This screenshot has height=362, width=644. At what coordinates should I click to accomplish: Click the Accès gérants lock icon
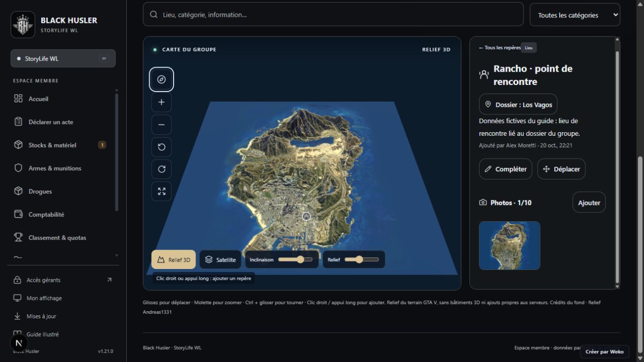17,280
